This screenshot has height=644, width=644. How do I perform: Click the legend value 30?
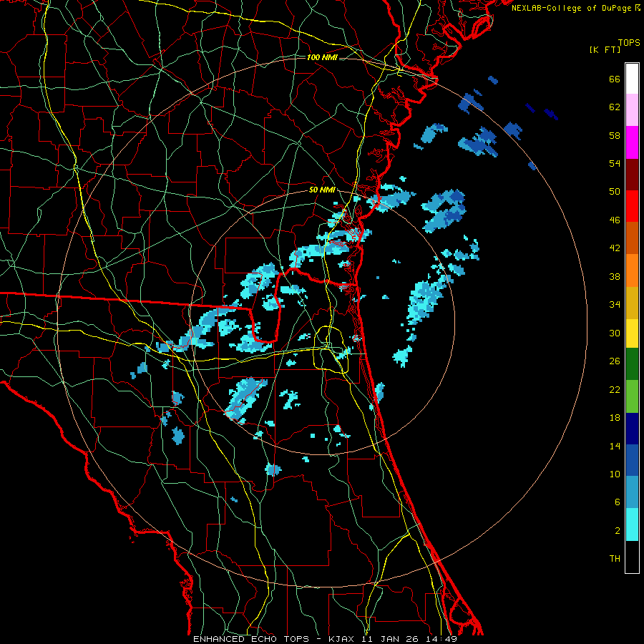coord(615,333)
